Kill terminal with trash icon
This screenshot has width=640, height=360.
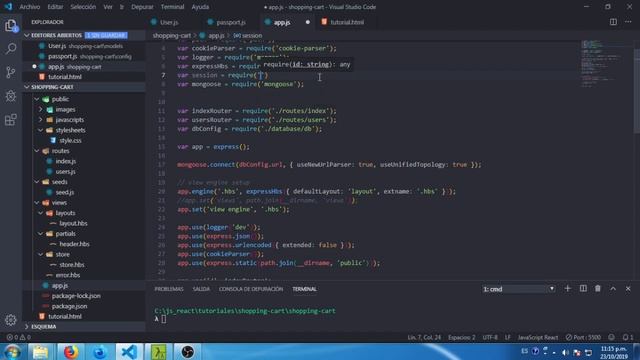tap(598, 289)
